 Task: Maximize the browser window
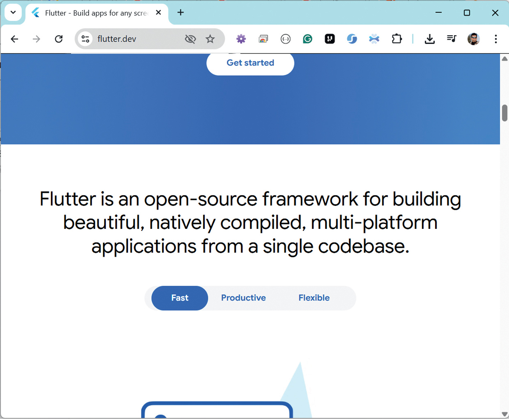coord(467,13)
